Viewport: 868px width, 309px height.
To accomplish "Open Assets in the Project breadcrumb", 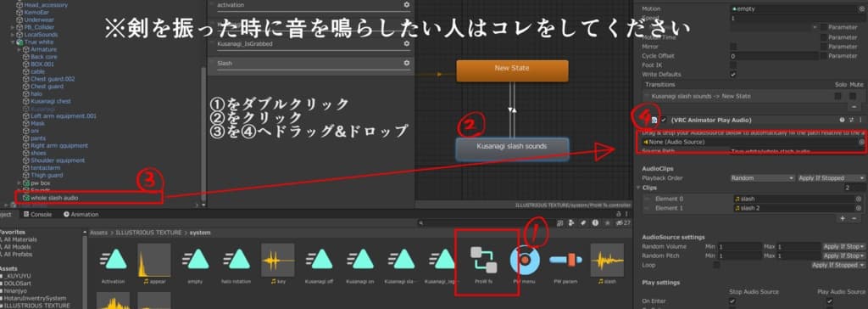I will point(98,233).
